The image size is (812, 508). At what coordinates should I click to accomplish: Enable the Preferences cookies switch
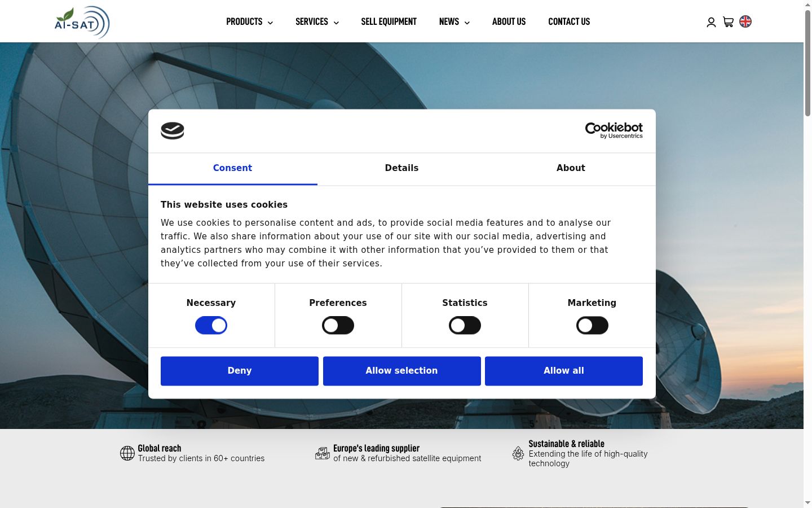[x=338, y=325]
